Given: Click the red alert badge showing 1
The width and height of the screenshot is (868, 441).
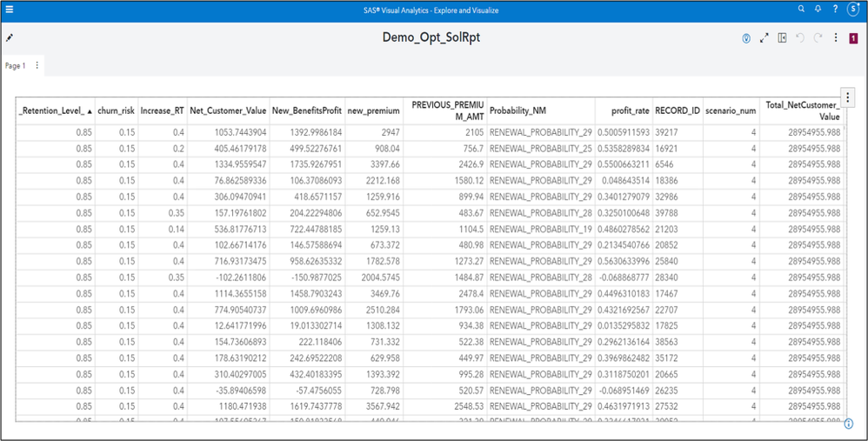Looking at the screenshot, I should coord(853,38).
